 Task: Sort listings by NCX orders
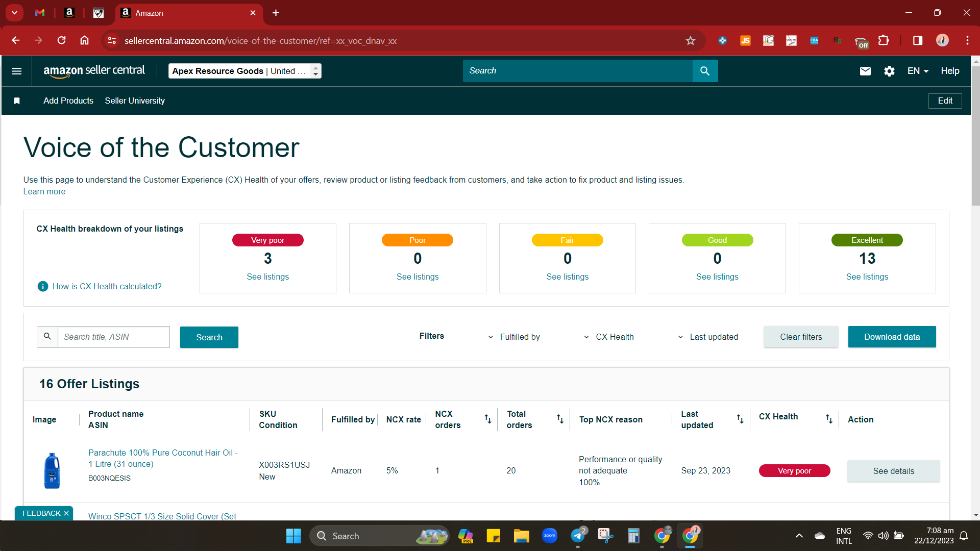coord(488,419)
